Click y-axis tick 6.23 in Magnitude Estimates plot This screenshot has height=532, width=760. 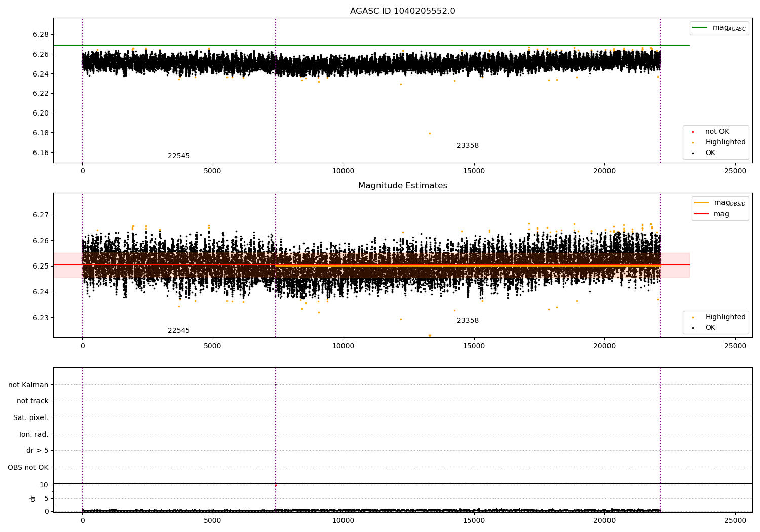click(x=41, y=318)
